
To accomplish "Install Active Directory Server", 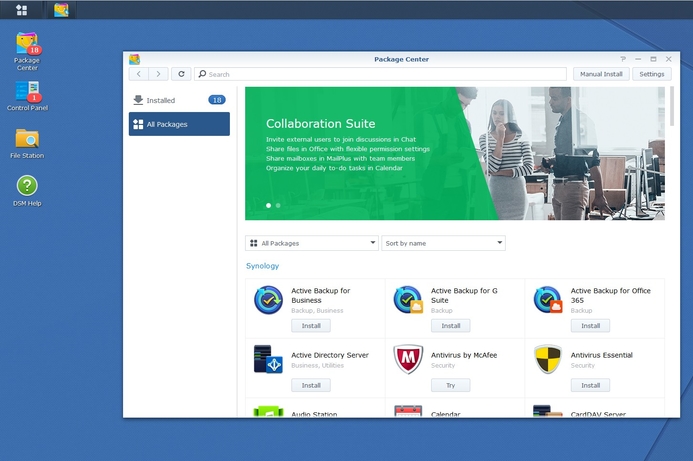I will pyautogui.click(x=311, y=385).
